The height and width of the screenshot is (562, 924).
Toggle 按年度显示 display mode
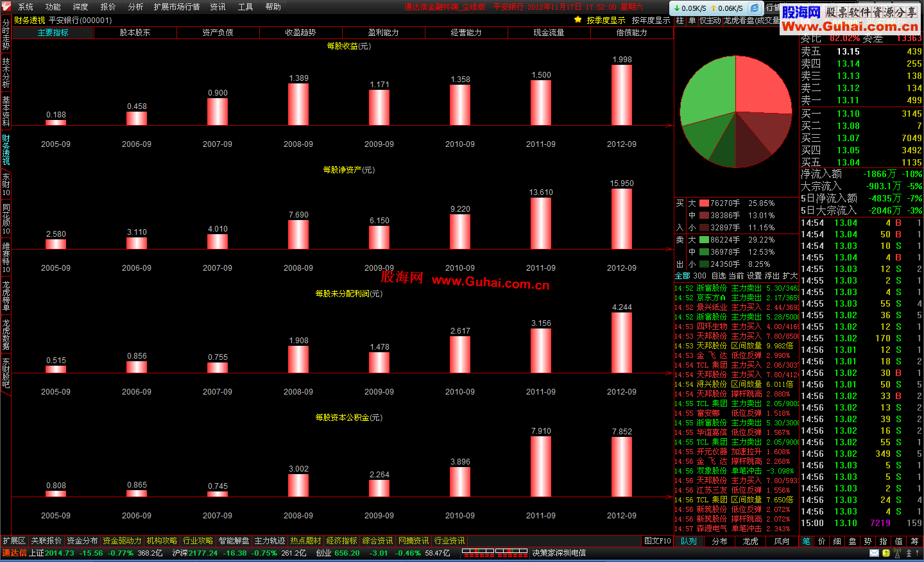click(x=651, y=21)
